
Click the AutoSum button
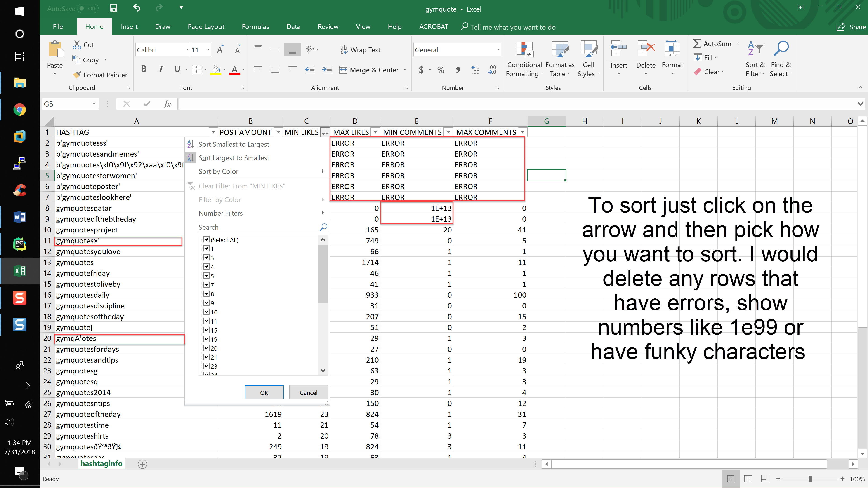712,44
